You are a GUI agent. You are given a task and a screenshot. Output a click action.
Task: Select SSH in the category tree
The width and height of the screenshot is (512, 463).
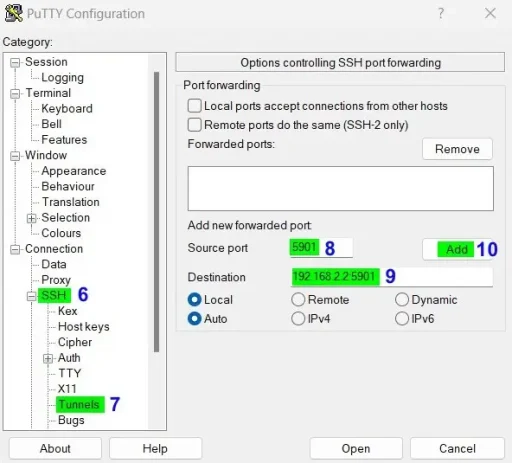(x=54, y=295)
